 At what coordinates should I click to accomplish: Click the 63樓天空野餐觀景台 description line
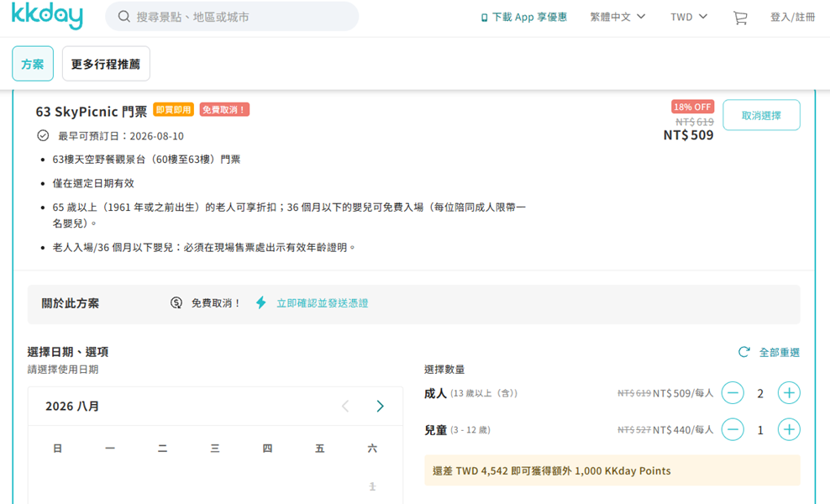coord(146,160)
